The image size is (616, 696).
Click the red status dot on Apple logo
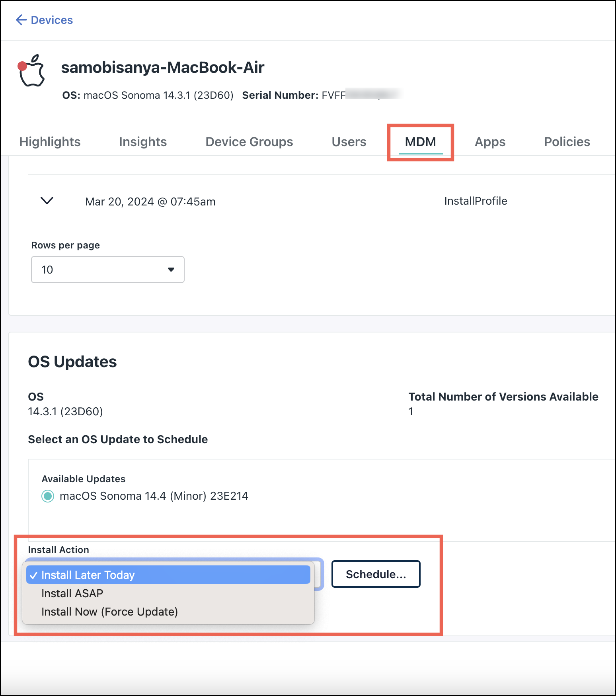[x=22, y=66]
